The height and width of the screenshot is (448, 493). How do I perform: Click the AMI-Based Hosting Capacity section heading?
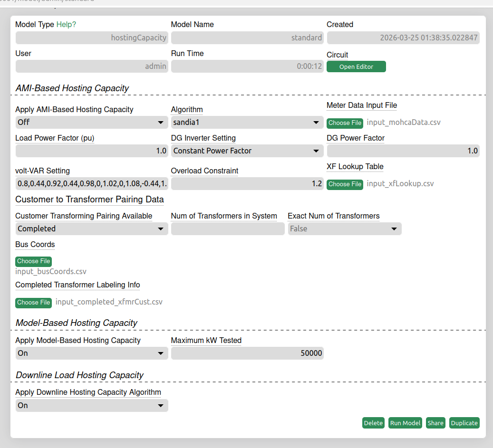[x=72, y=88]
